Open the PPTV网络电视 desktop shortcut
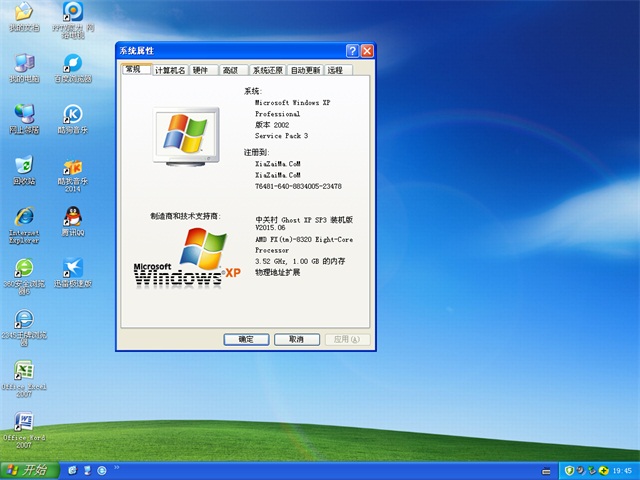Image resolution: width=640 pixels, height=480 pixels. pos(72,14)
